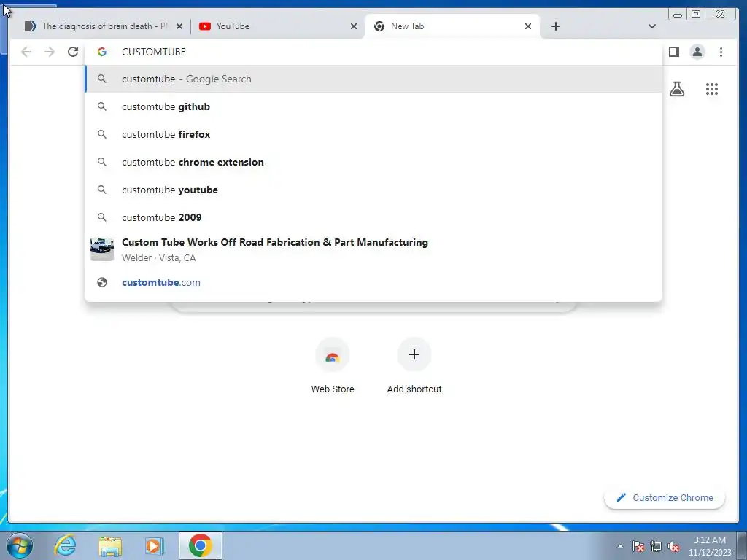Open Chrome three-dot menu

pos(721,52)
